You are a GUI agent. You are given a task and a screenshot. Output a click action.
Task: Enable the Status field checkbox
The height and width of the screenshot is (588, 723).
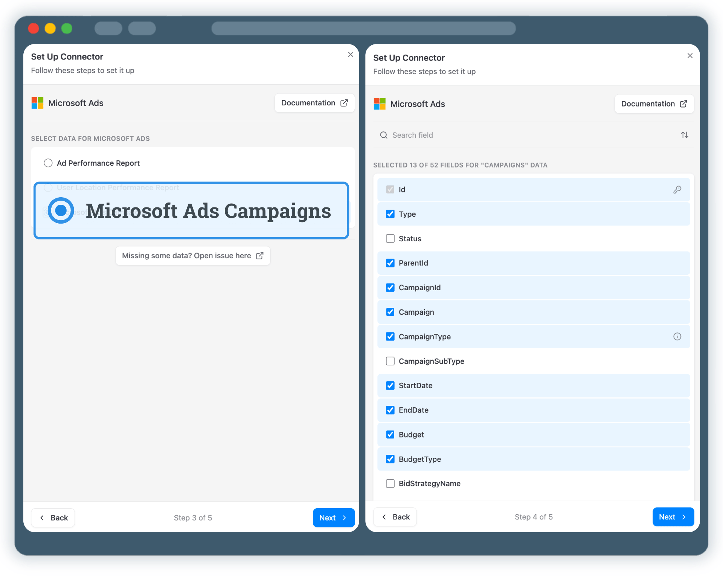pos(390,238)
